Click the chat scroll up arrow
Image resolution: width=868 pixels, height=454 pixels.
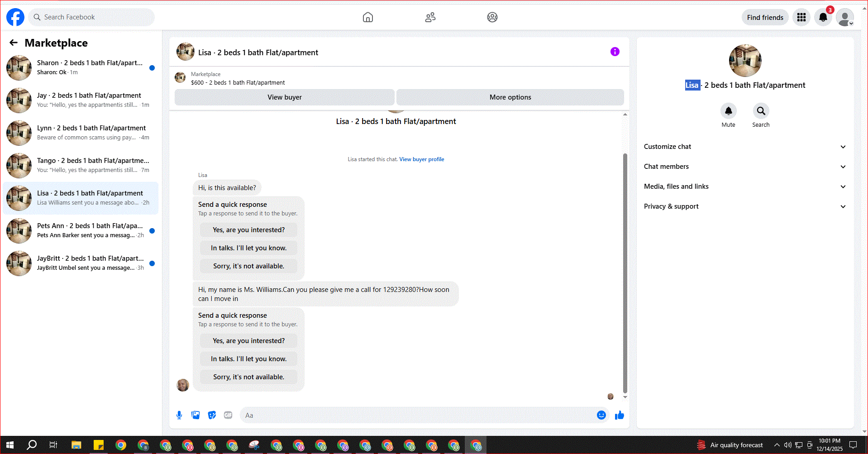(625, 115)
